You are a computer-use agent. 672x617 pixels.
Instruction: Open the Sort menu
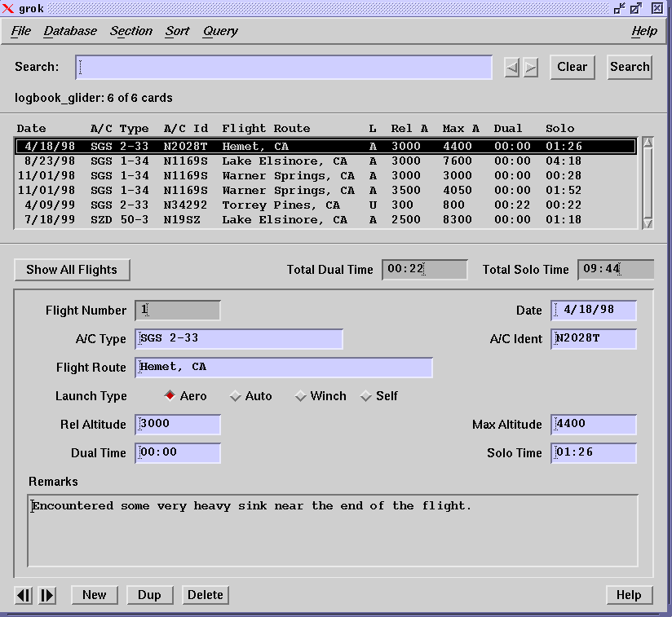(178, 31)
